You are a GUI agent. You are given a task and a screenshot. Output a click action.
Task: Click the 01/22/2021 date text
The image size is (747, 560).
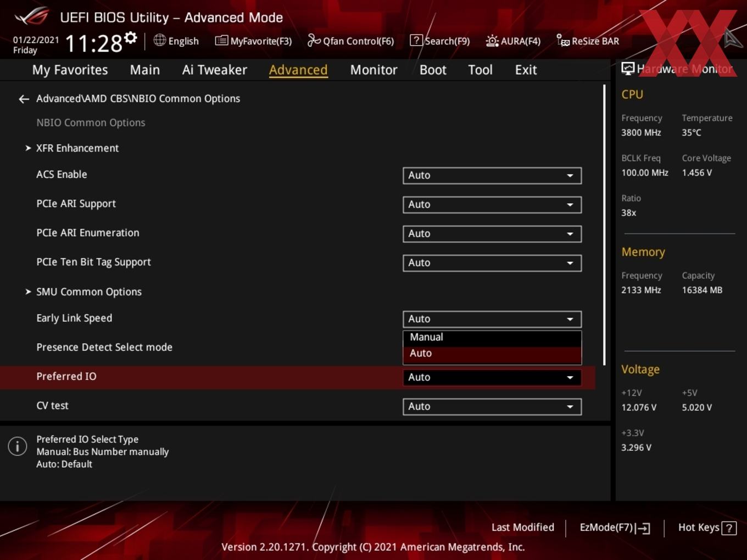[x=36, y=40]
